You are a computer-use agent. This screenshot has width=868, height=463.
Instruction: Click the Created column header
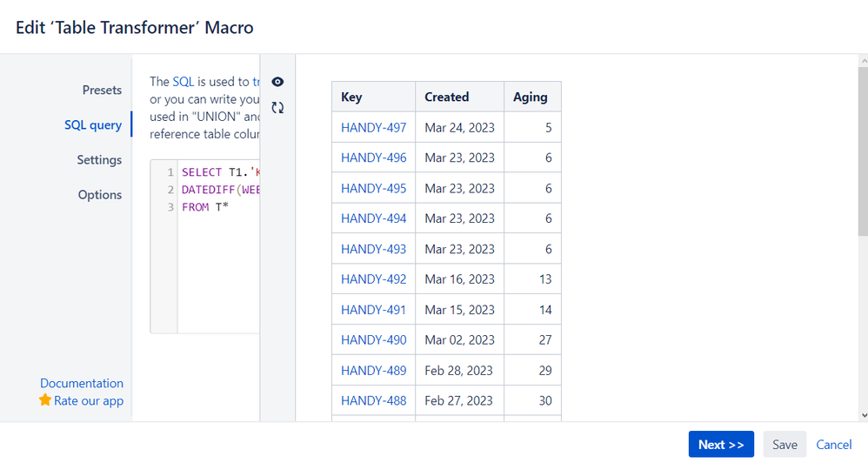447,97
